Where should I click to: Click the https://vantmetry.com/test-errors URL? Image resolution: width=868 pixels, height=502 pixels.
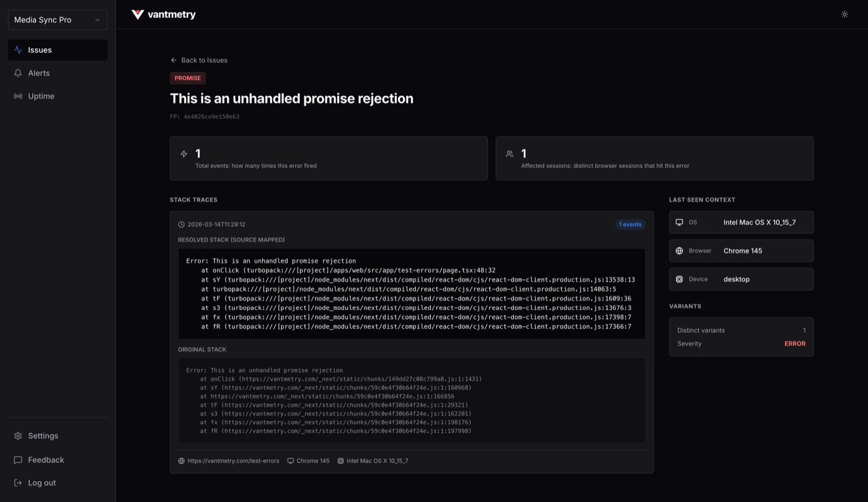point(233,461)
